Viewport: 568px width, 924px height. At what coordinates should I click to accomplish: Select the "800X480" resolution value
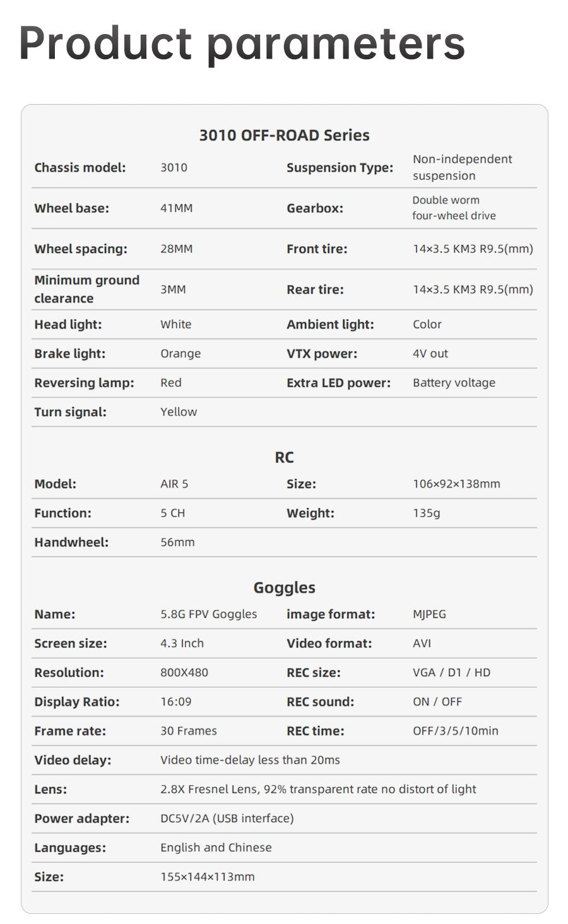[x=184, y=672]
